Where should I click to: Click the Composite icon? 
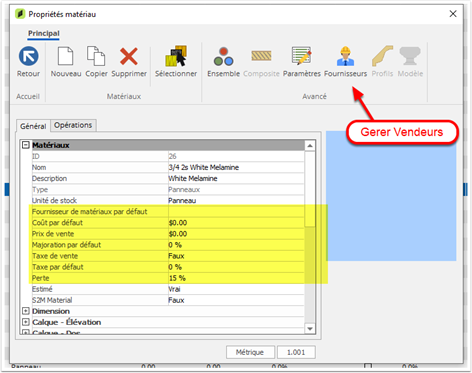[261, 55]
